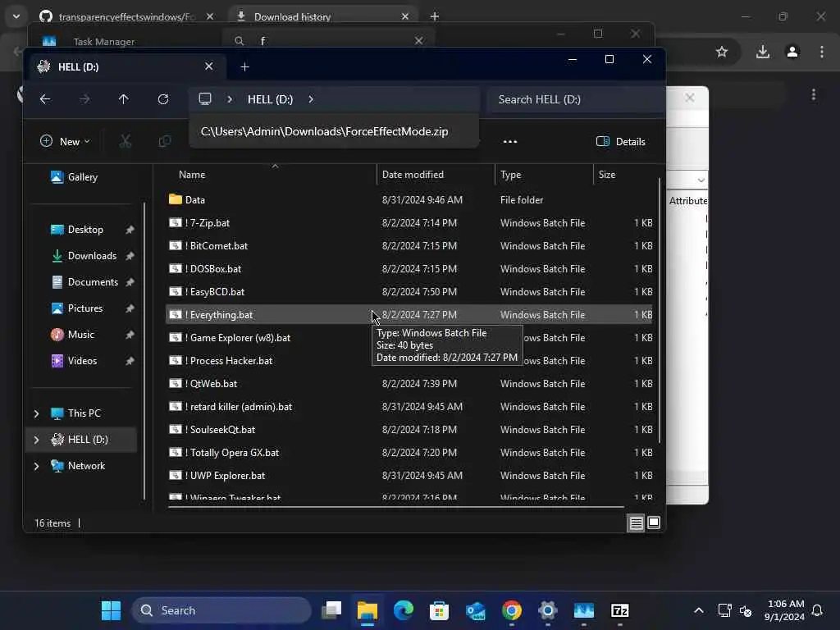Screen dimensions: 840x630
Task: Open Chrome downloads icon in toolbar
Action: tap(763, 52)
